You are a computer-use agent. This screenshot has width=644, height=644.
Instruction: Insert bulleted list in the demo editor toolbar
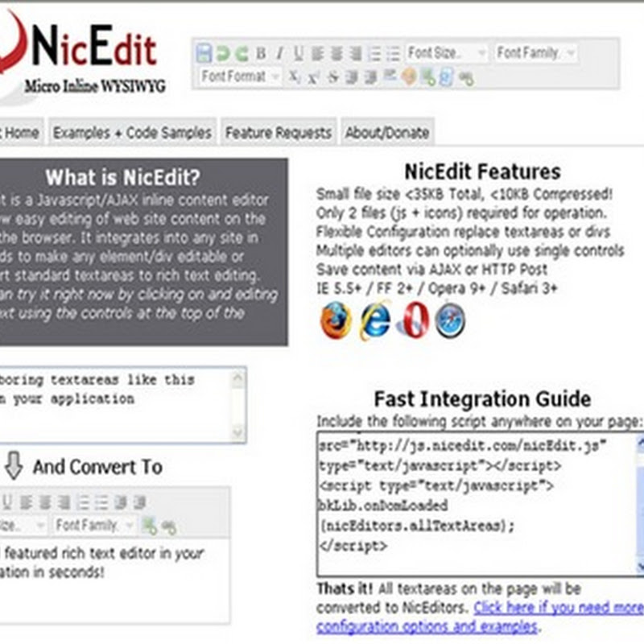tap(101, 502)
